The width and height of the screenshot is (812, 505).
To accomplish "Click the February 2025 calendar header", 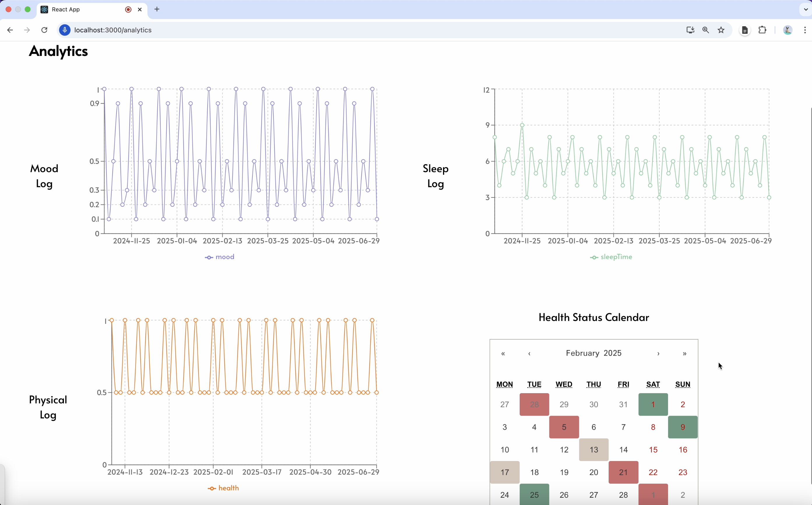I will click(x=593, y=353).
